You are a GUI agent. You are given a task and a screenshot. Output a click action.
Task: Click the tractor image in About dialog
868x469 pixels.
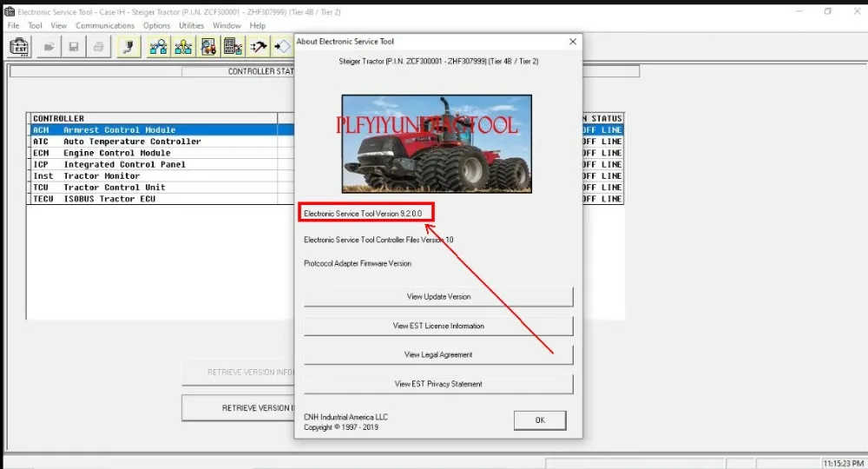pos(437,144)
